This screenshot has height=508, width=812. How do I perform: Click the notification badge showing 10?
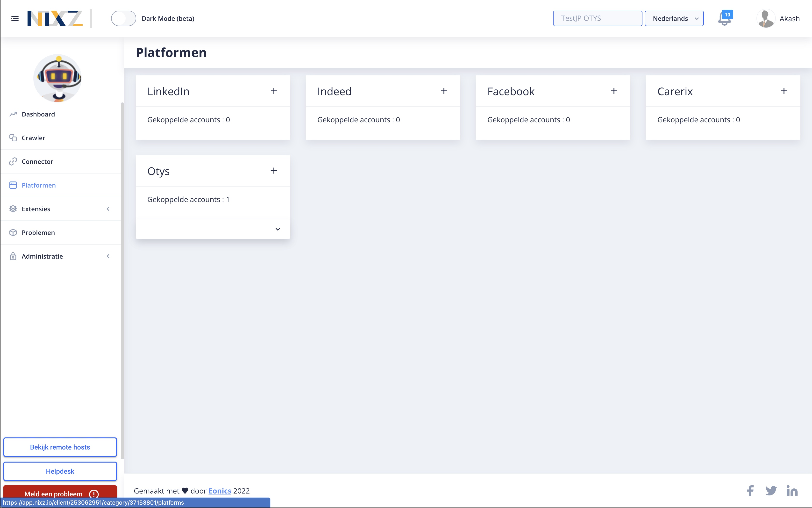point(727,15)
